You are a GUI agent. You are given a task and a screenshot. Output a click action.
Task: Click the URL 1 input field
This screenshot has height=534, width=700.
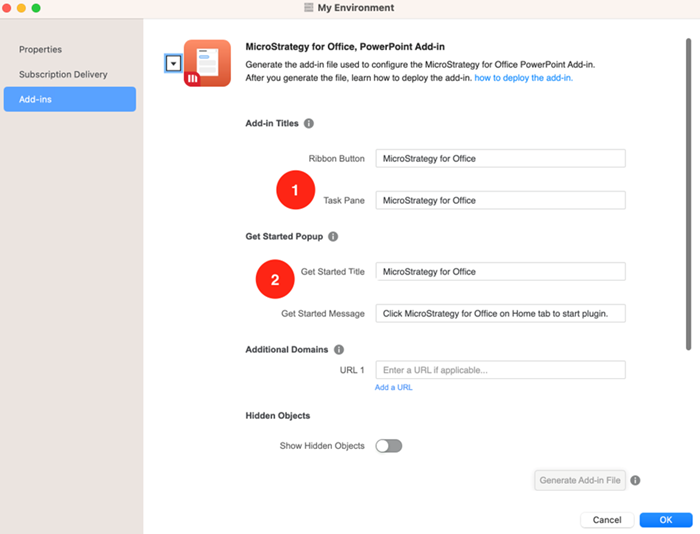(500, 370)
